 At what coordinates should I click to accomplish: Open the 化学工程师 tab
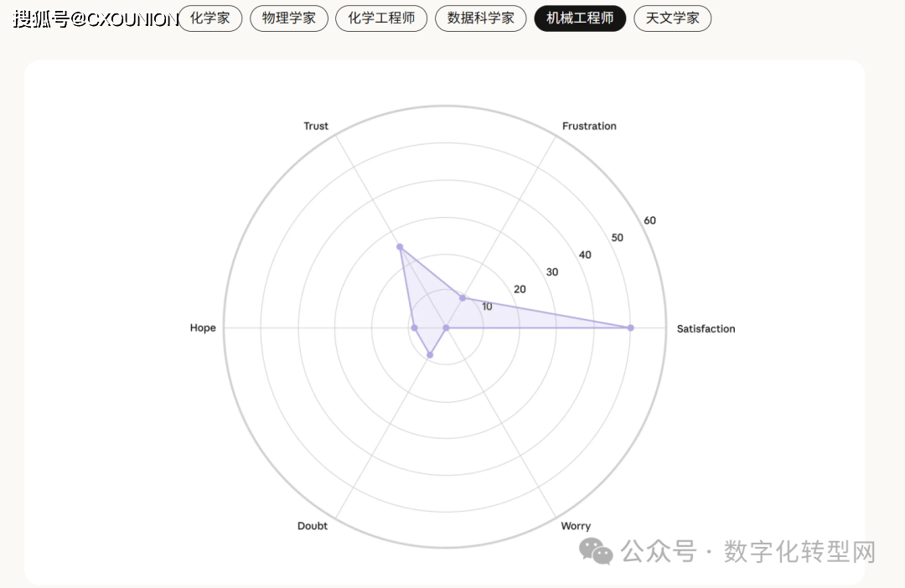coord(381,18)
